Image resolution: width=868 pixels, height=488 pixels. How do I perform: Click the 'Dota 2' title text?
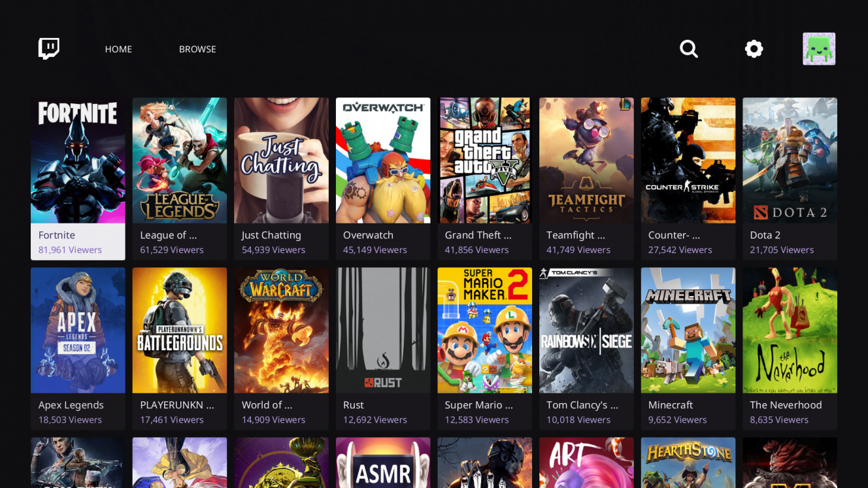pos(765,235)
